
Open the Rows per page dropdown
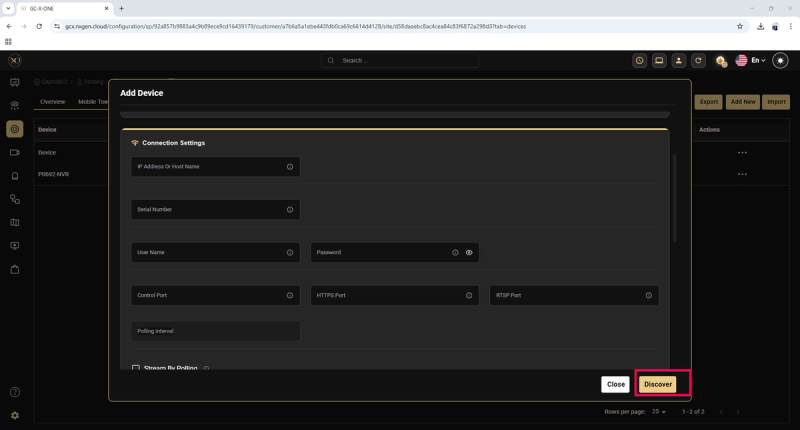(x=659, y=412)
